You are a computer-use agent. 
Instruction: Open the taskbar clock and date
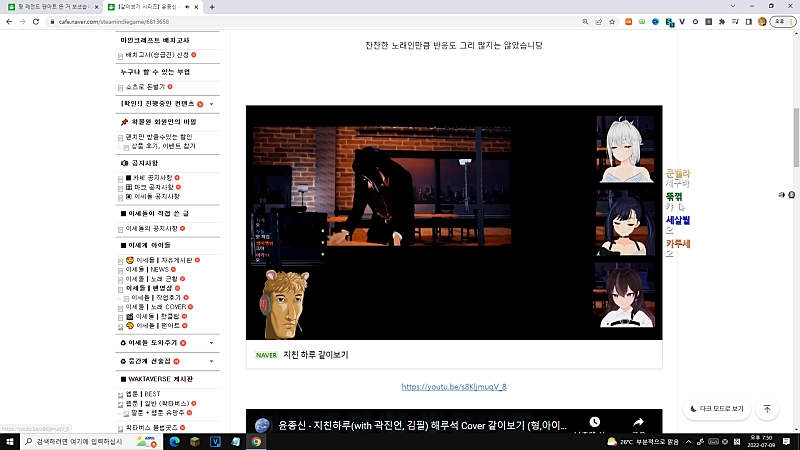tap(761, 441)
